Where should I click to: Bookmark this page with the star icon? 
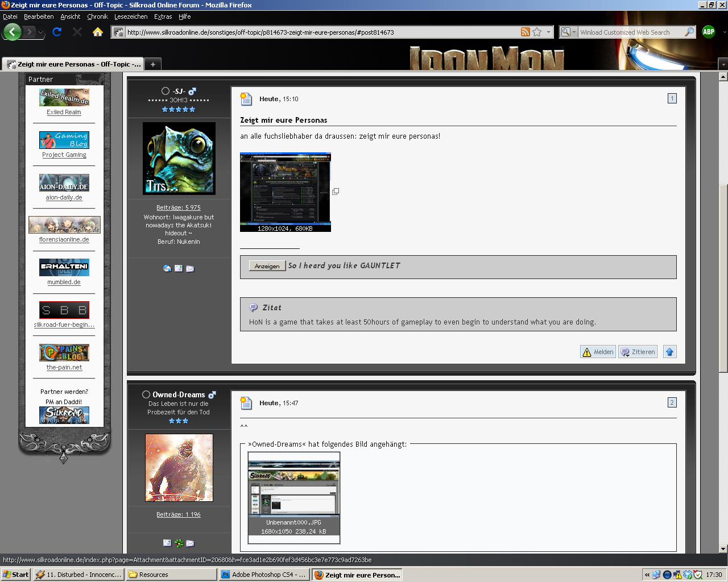click(x=537, y=32)
